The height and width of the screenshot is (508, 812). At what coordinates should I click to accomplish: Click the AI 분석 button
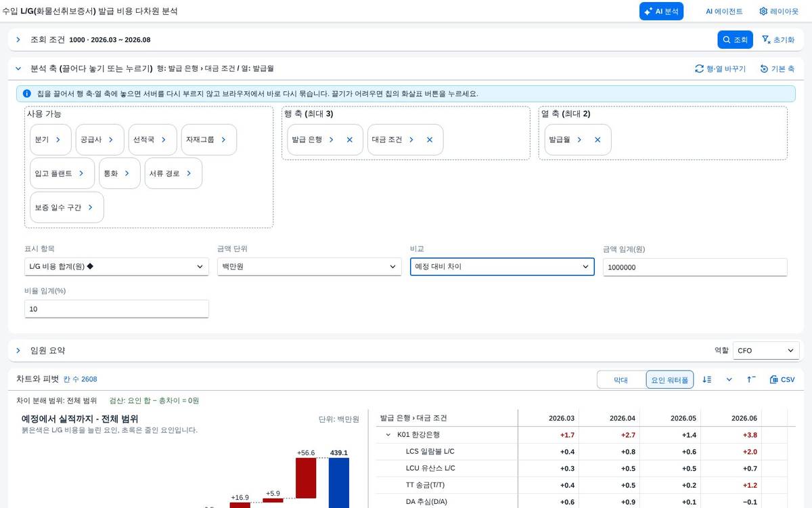tap(661, 11)
